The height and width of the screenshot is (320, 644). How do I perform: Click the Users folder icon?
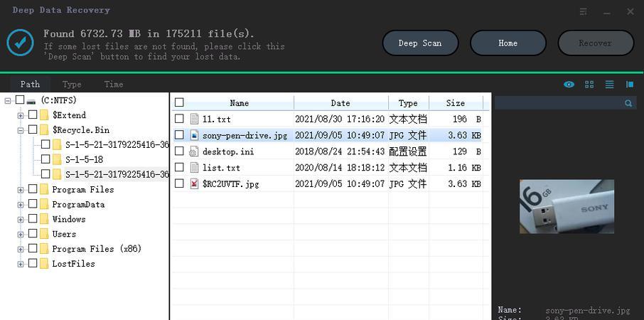pyautogui.click(x=44, y=234)
